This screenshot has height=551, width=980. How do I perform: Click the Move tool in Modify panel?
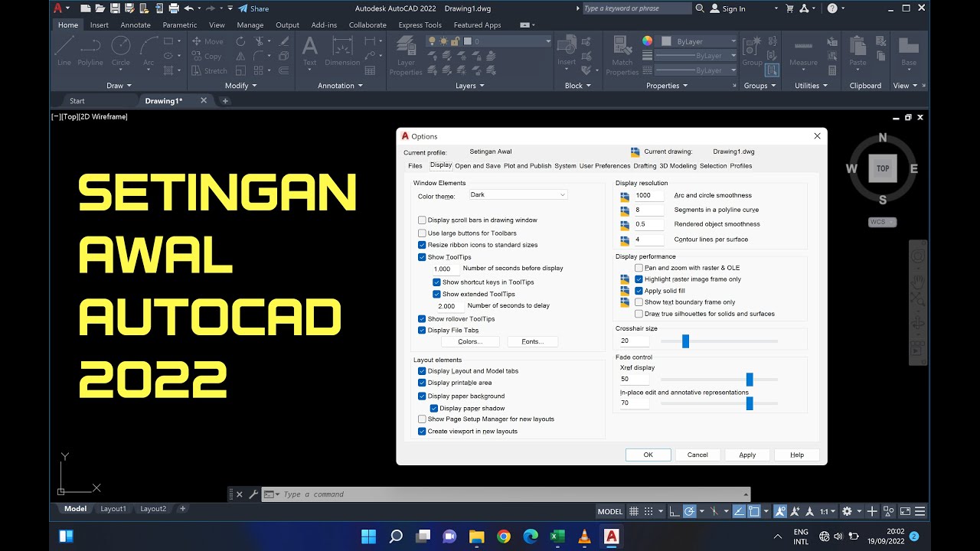[x=207, y=41]
